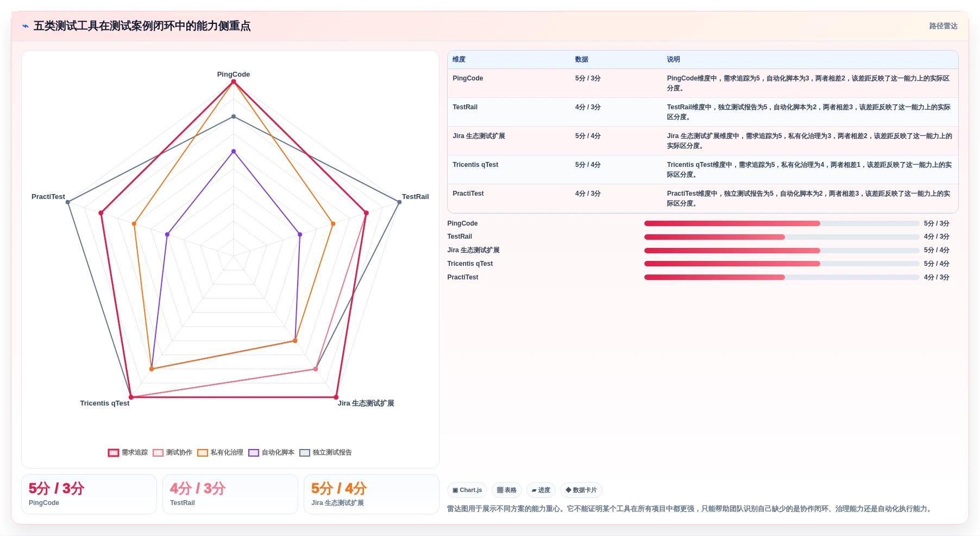This screenshot has width=980, height=536.
Task: Click the 进度 tag chip
Action: point(541,490)
